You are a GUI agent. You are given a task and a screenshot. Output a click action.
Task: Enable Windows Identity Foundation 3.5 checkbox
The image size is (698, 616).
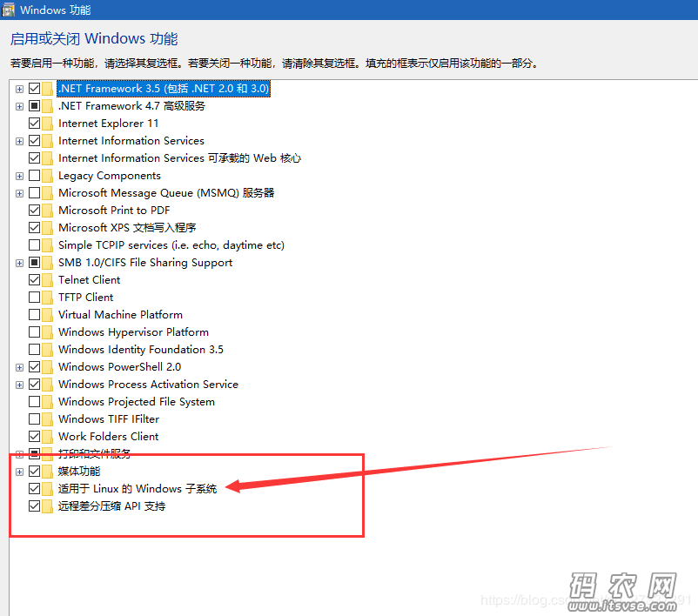coord(34,350)
